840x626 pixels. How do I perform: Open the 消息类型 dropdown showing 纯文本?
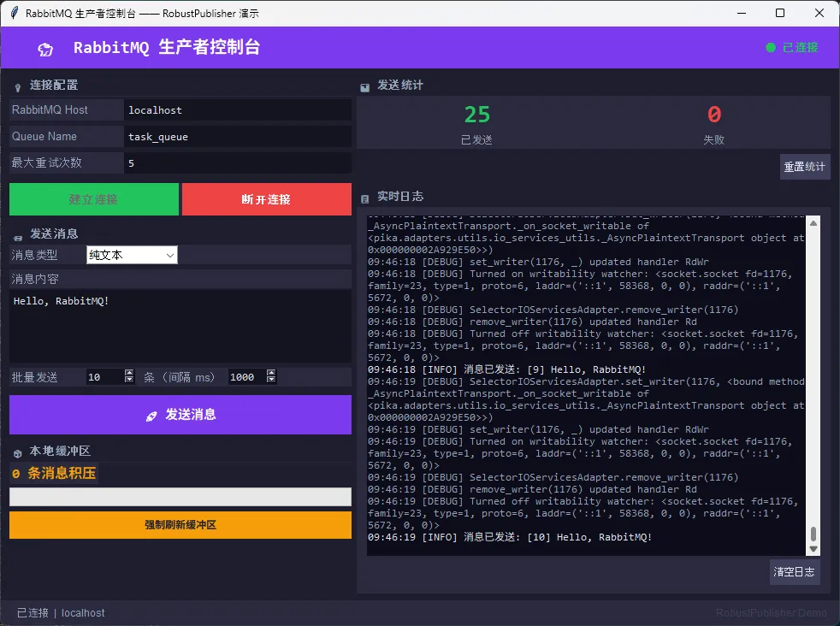pos(132,255)
